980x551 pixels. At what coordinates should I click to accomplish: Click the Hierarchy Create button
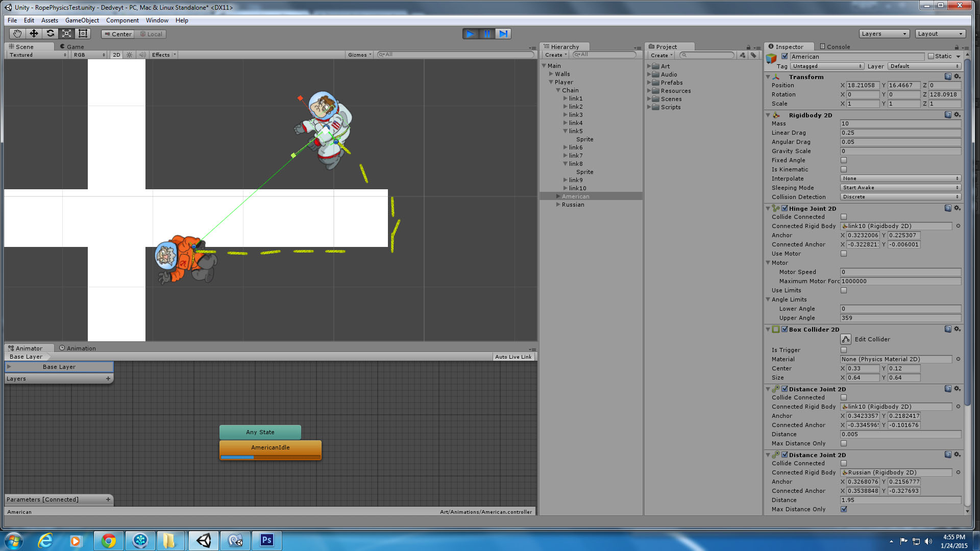coord(555,55)
